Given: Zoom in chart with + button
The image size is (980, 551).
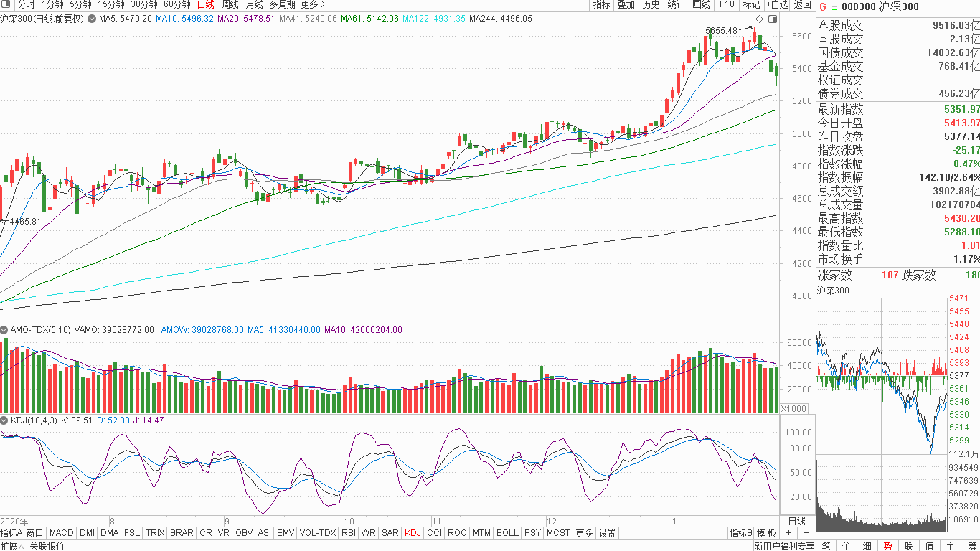Looking at the screenshot, I should [788, 533].
